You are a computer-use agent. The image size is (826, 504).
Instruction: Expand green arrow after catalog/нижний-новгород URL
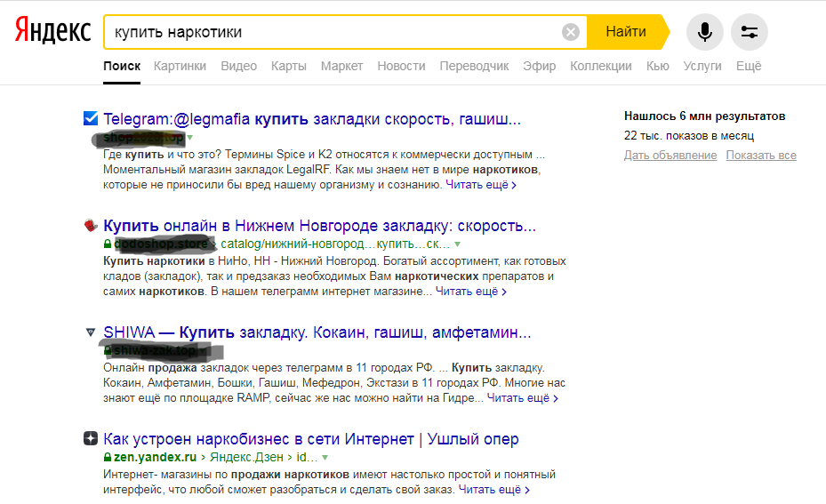pos(457,244)
